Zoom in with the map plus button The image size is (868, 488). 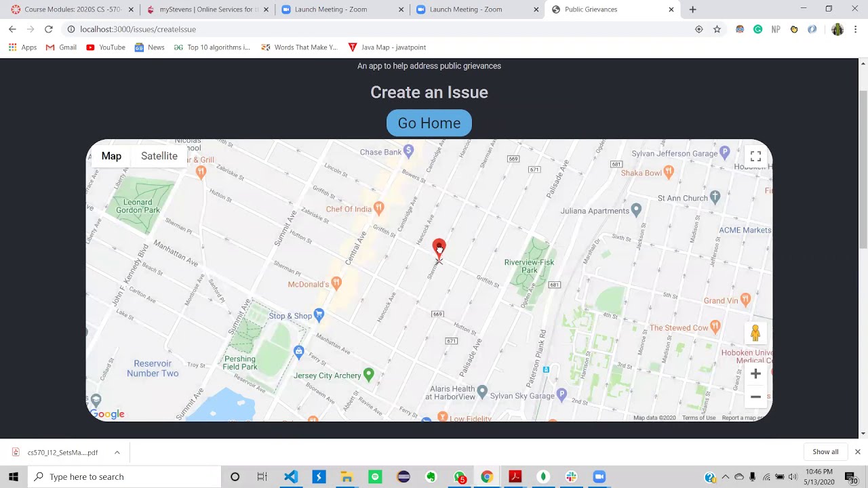(x=755, y=373)
